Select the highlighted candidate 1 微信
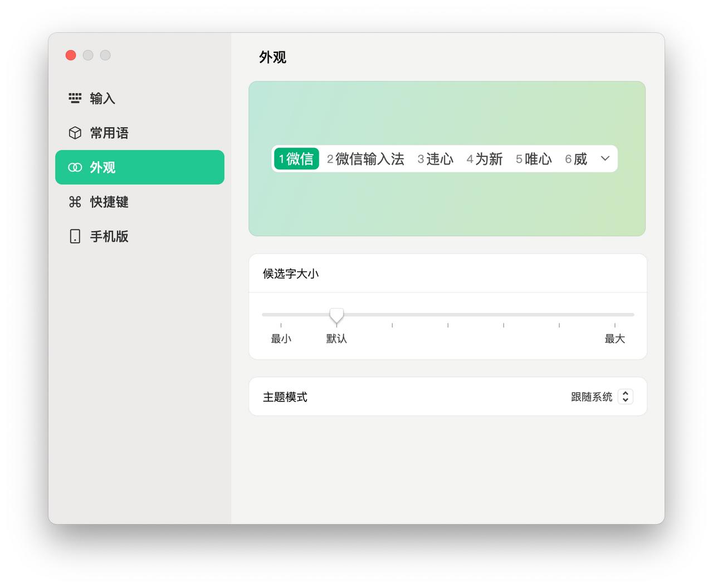Screen dimensions: 713x588 pos(296,159)
